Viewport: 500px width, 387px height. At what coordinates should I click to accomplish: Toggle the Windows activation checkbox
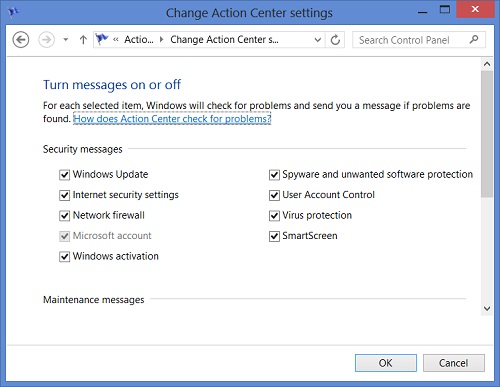(64, 257)
